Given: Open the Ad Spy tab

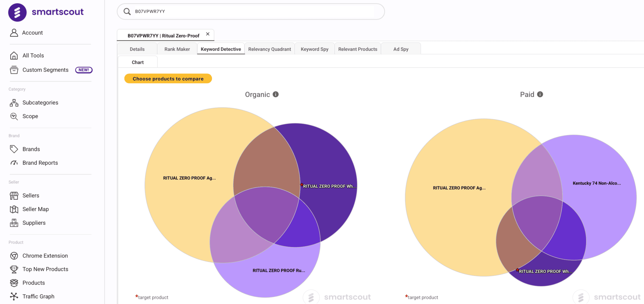Looking at the screenshot, I should tap(401, 49).
